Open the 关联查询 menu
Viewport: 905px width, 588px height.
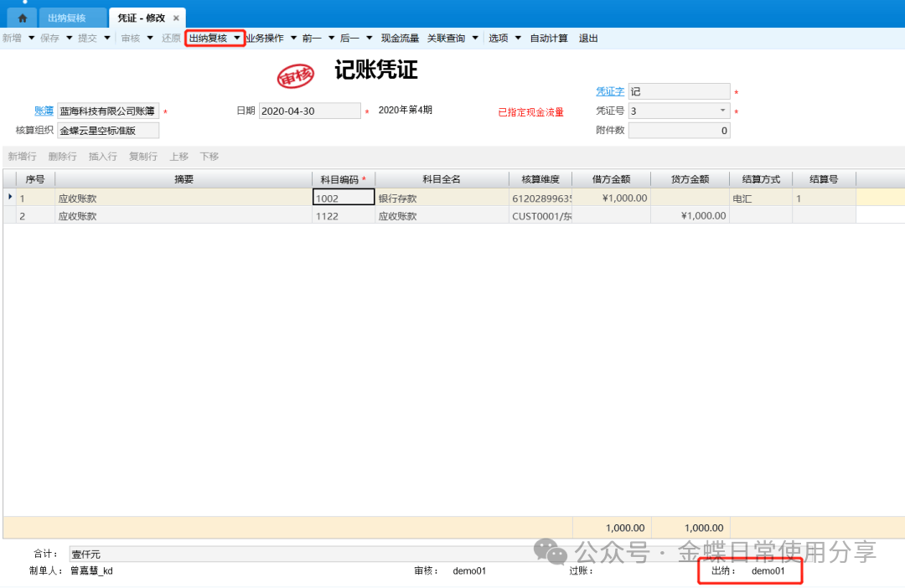(x=446, y=39)
